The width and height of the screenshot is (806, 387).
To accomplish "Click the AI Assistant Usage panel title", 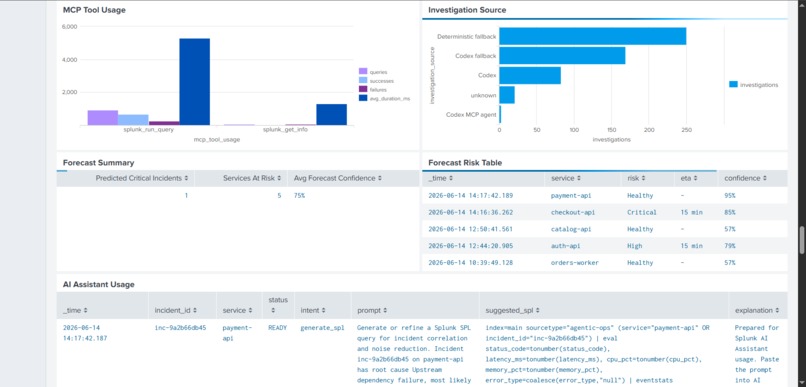I will point(98,284).
